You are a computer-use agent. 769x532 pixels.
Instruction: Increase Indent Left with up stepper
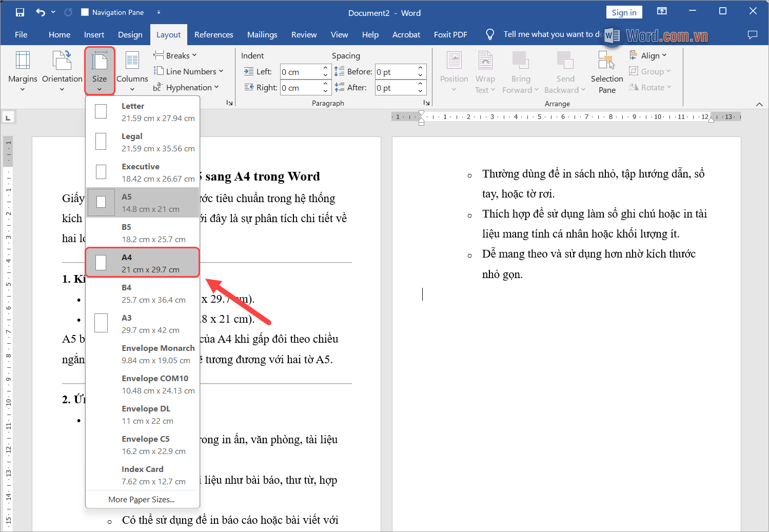click(325, 68)
